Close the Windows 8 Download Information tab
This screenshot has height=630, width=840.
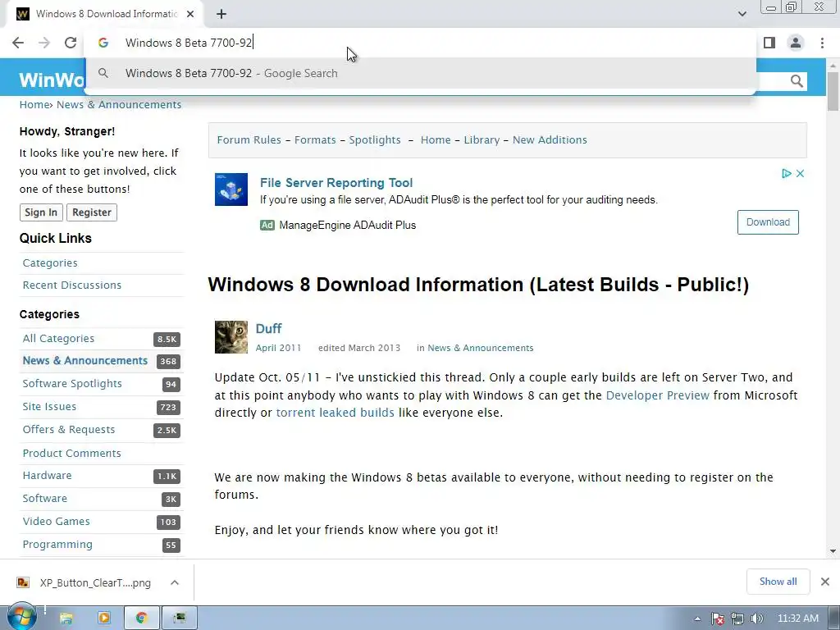(190, 14)
